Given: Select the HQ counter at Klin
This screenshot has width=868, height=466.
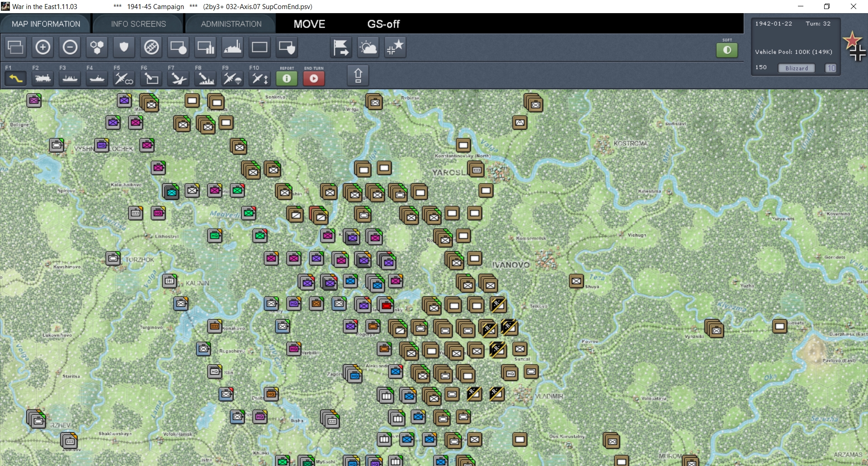Looking at the screenshot, I should coord(215,371).
